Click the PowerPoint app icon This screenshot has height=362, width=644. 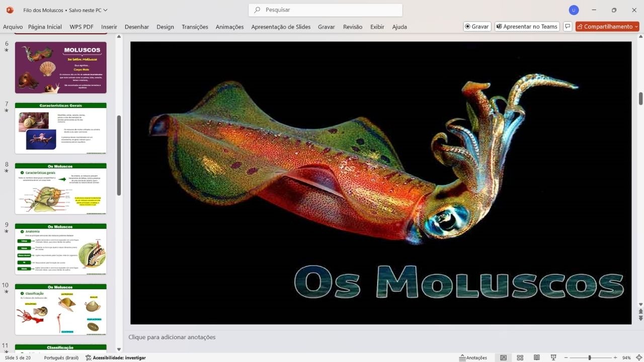tap(10, 10)
